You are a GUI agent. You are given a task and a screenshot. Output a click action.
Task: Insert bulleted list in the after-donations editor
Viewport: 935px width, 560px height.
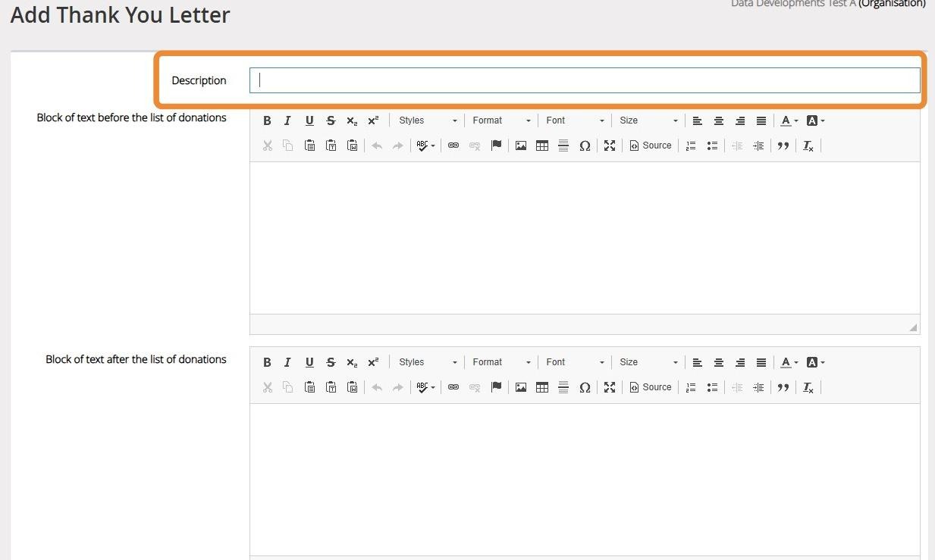coord(712,387)
